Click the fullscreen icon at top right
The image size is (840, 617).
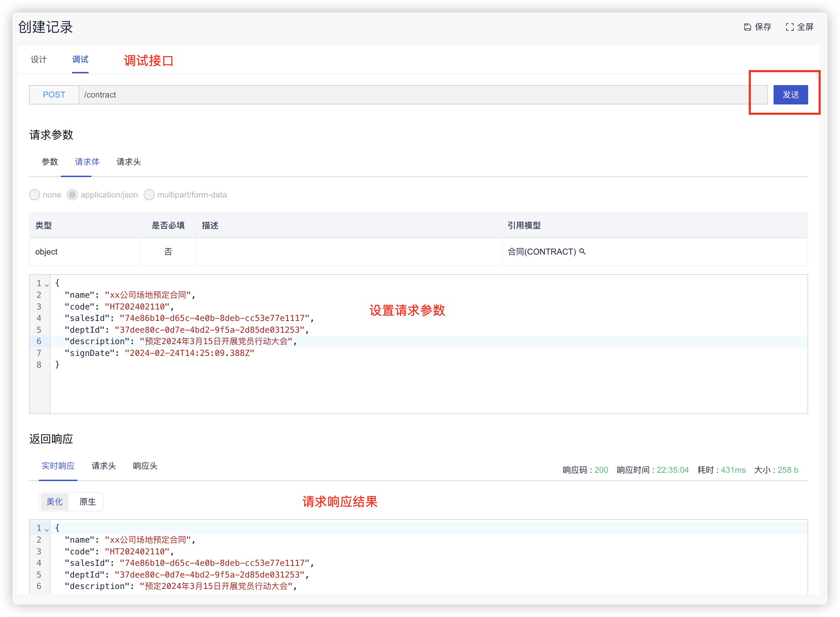pos(789,27)
